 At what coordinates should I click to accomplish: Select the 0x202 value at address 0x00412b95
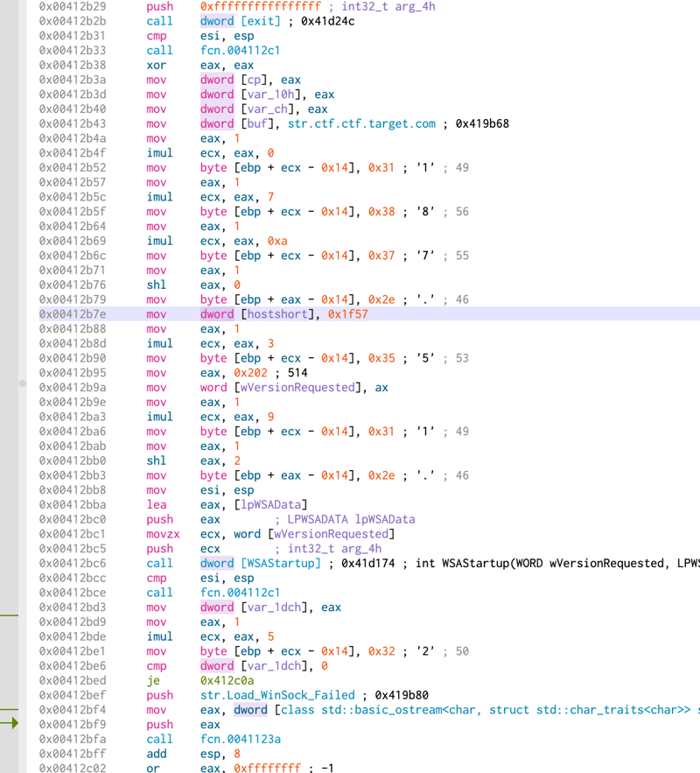click(x=250, y=373)
